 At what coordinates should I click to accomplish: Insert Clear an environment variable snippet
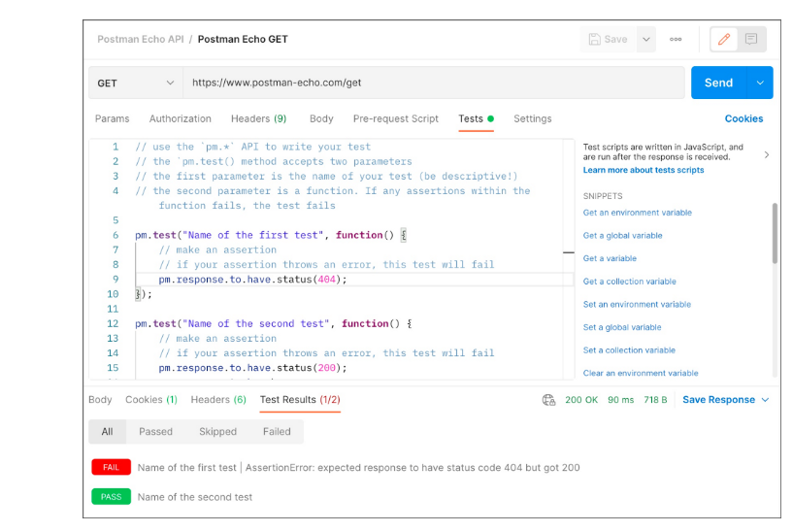tap(641, 373)
